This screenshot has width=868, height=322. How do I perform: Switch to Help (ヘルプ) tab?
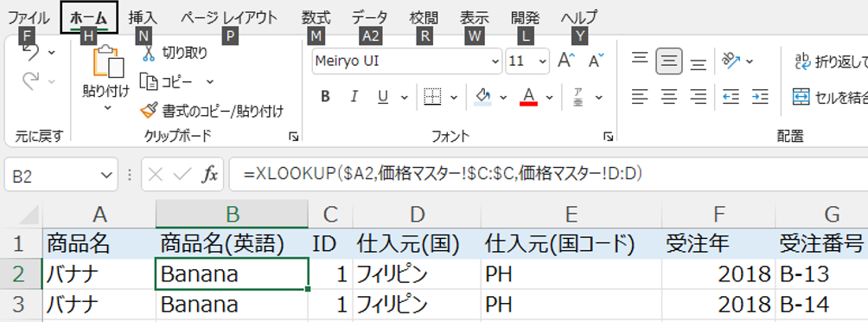(x=579, y=17)
